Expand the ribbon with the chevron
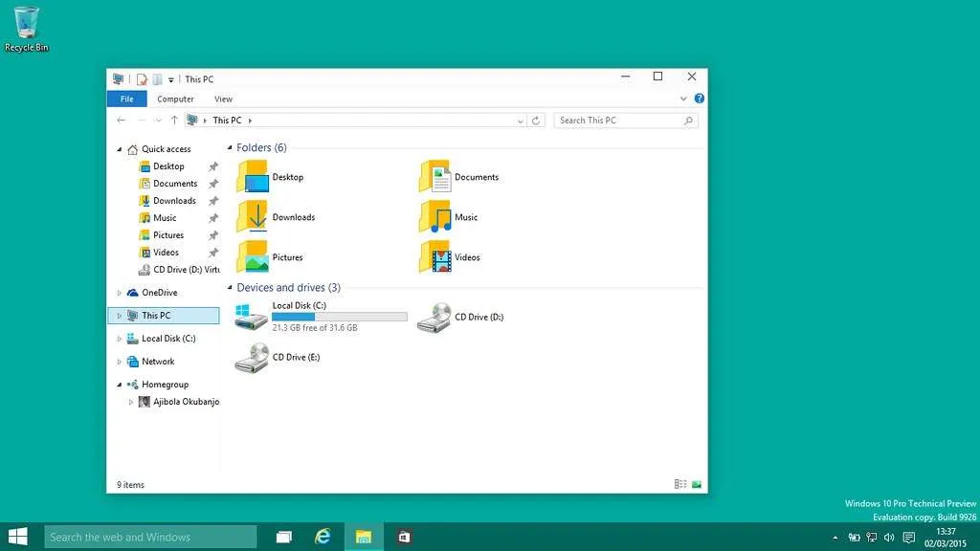The height and width of the screenshot is (551, 980). pyautogui.click(x=683, y=99)
